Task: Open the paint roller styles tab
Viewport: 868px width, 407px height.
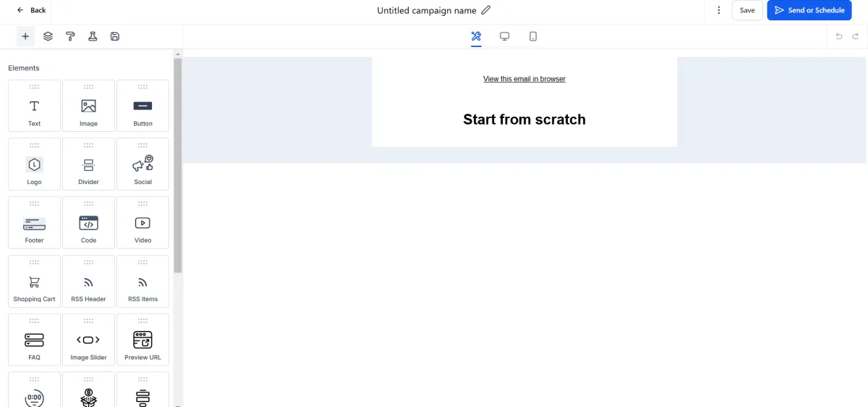Action: click(x=70, y=36)
